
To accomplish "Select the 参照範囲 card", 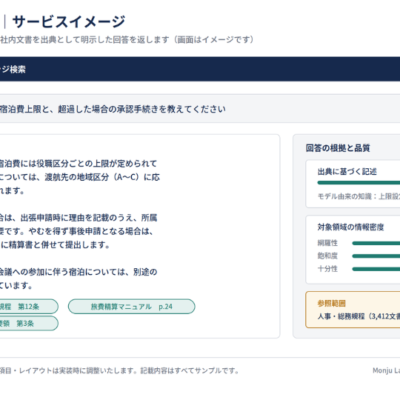I will click(353, 310).
